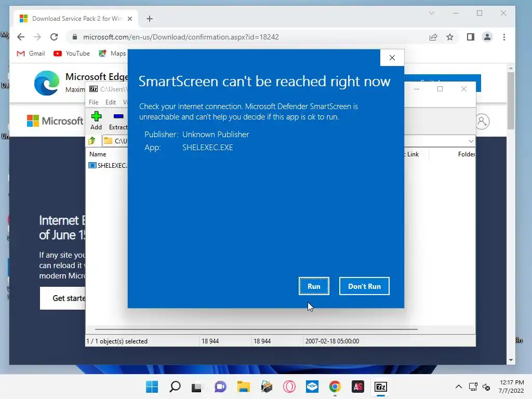Expand 7-Zip path dropdown arrow

pyautogui.click(x=471, y=141)
